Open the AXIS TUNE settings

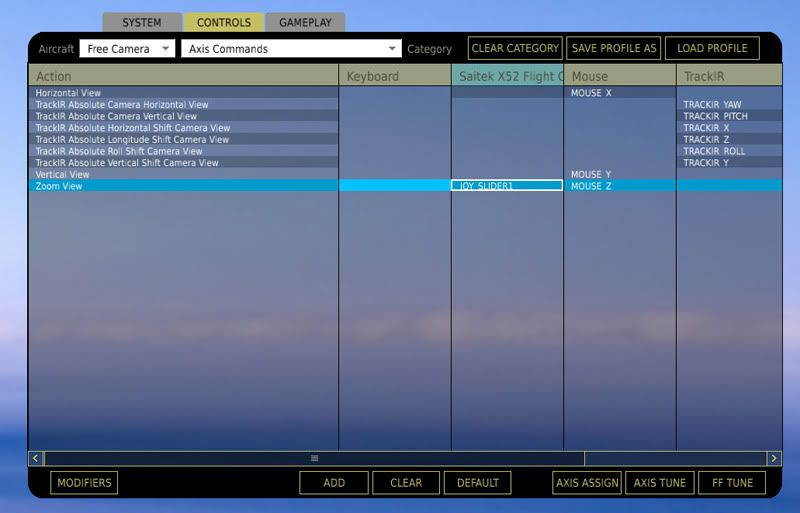[x=659, y=483]
